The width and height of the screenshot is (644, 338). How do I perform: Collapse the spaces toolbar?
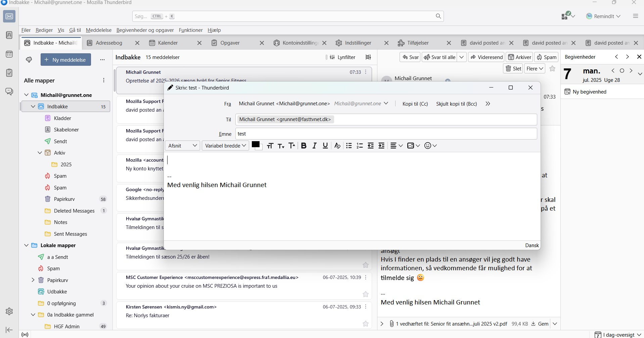(x=9, y=330)
